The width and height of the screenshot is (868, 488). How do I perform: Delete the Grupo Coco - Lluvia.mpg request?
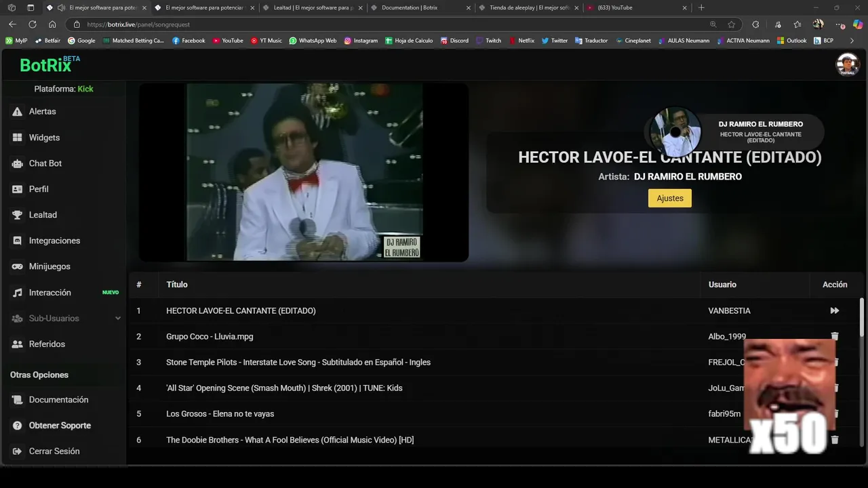pos(835,336)
